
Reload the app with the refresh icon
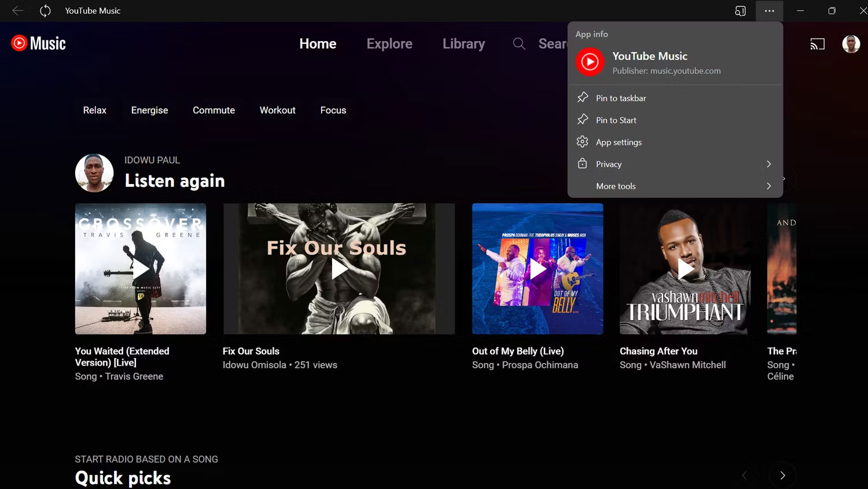(45, 10)
